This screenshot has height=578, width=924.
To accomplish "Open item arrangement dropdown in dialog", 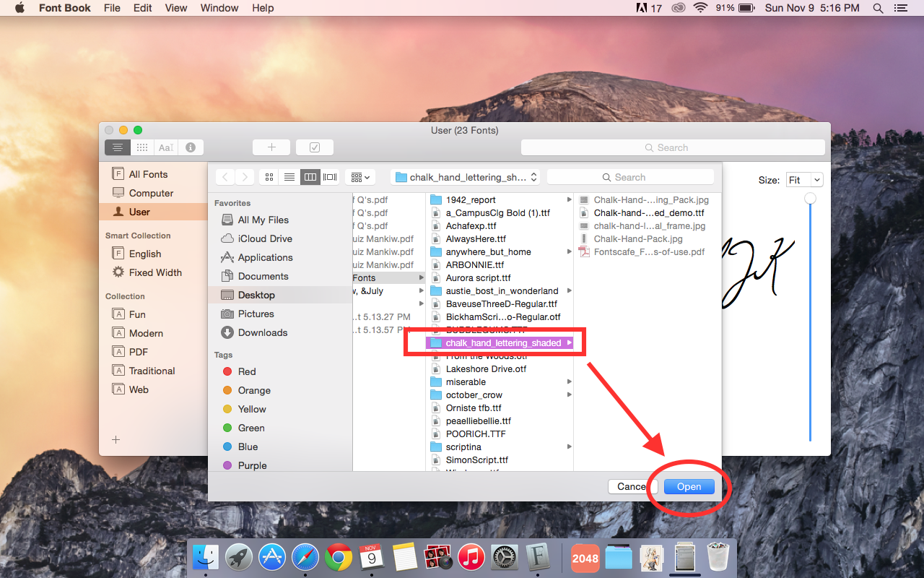I will [359, 177].
